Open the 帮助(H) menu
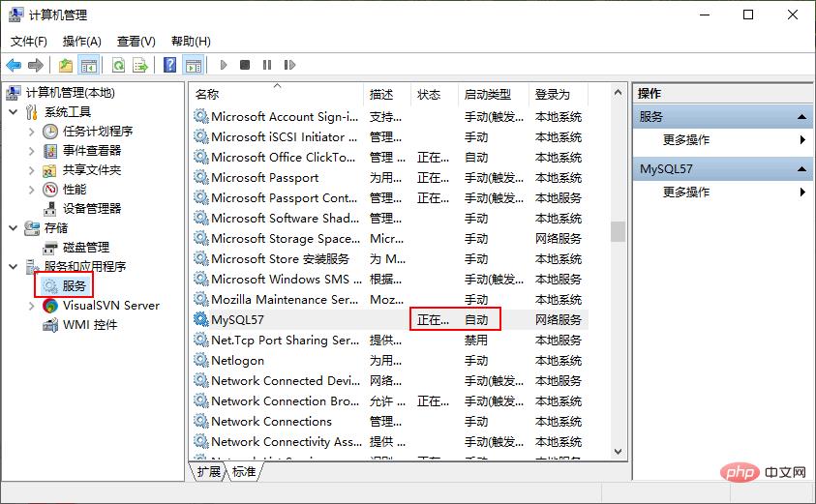This screenshot has width=816, height=504. 191,41
